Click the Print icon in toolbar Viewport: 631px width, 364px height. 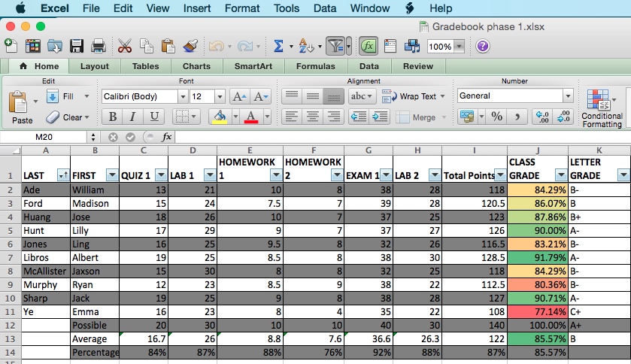(x=98, y=46)
